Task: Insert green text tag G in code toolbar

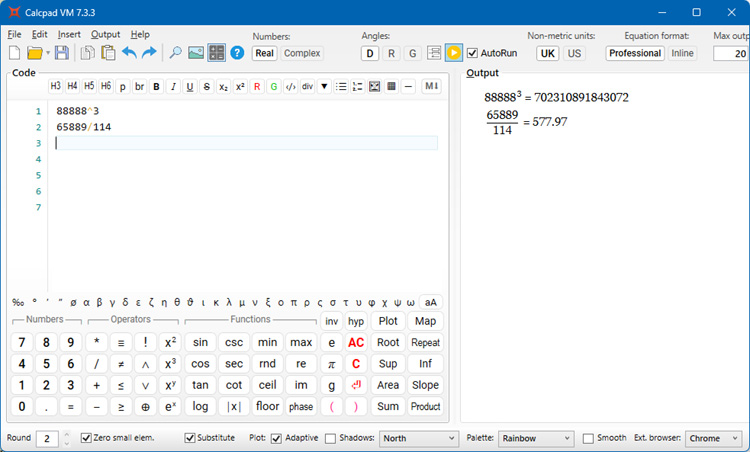Action: (x=274, y=87)
